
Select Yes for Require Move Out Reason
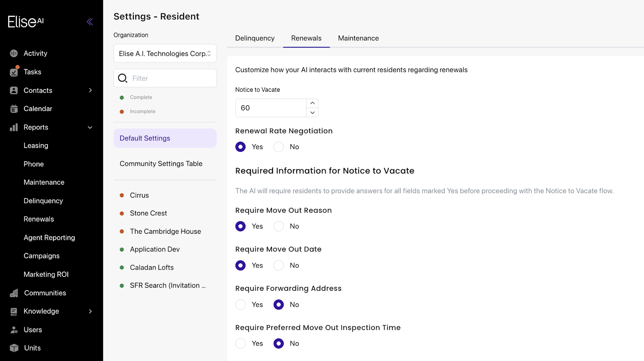point(240,226)
